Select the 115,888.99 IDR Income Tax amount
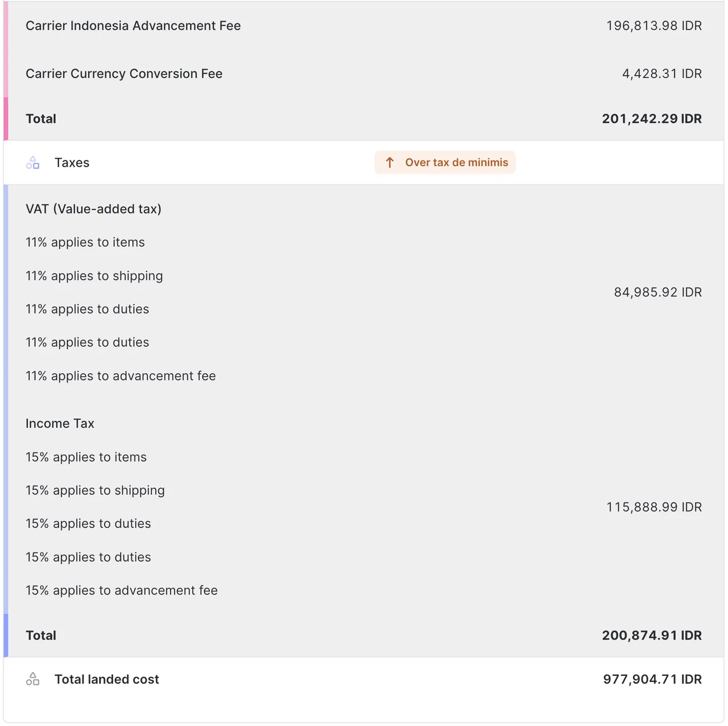Image resolution: width=728 pixels, height=726 pixels. pyautogui.click(x=653, y=507)
